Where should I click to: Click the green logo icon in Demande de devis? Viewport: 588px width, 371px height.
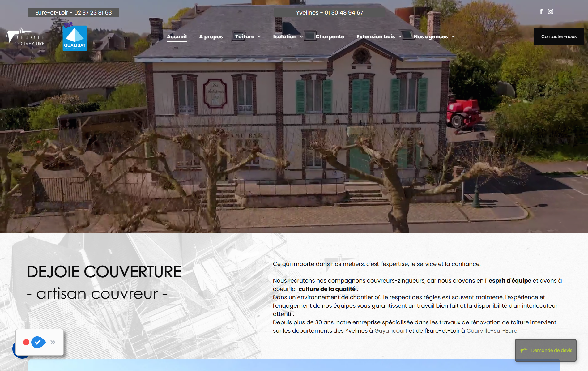coord(524,350)
